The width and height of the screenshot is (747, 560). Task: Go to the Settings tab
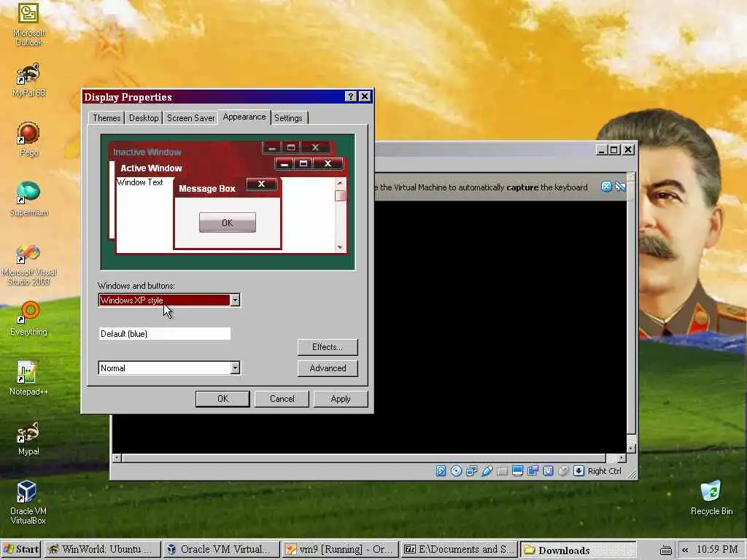click(288, 118)
